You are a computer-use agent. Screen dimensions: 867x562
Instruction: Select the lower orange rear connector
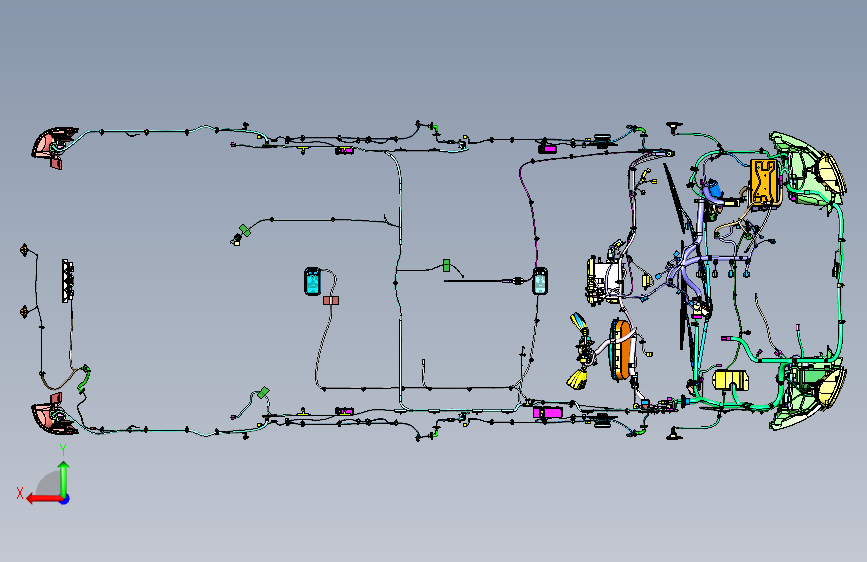pyautogui.click(x=24, y=312)
